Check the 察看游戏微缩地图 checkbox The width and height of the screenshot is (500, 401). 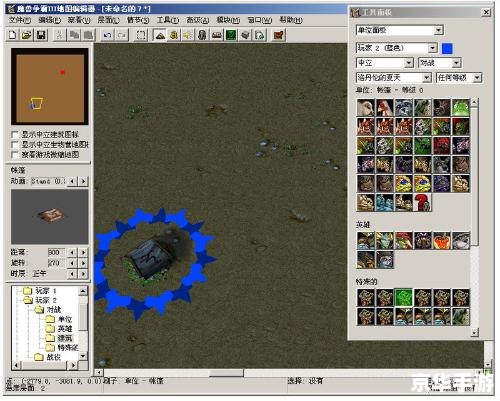15,155
